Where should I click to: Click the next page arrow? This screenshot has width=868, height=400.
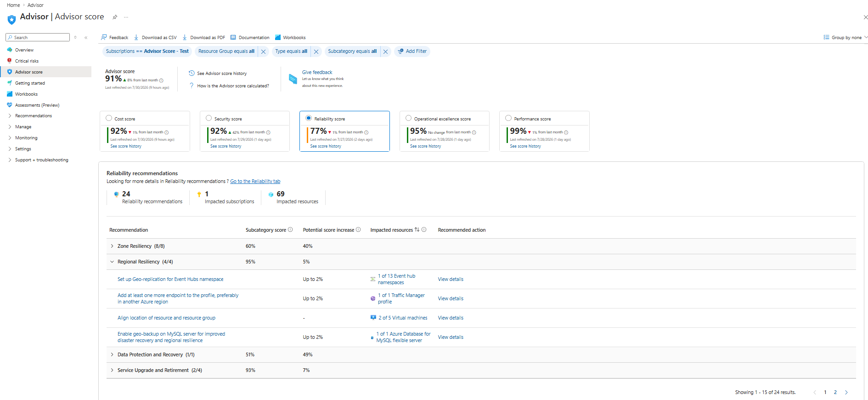click(846, 393)
